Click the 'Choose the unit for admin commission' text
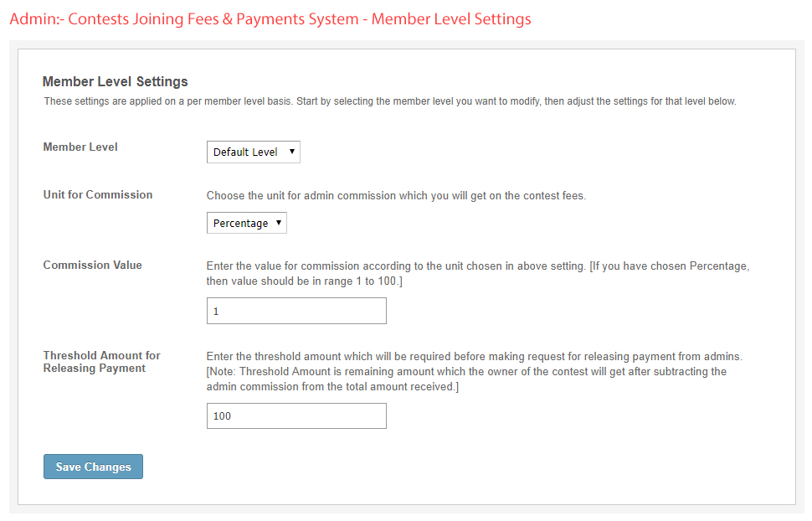This screenshot has height=521, width=812. coord(396,195)
